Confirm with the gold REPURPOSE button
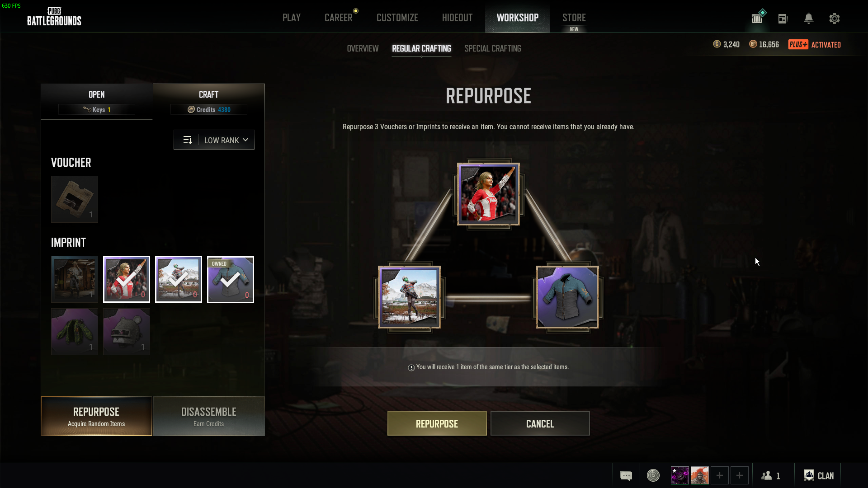Viewport: 868px width, 488px height. point(437,423)
